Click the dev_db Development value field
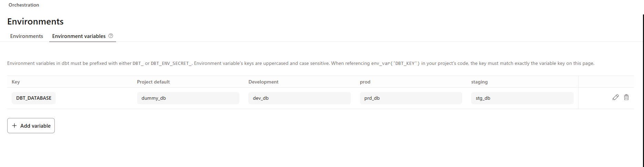Viewport: 644px width, 167px height. pyautogui.click(x=300, y=98)
